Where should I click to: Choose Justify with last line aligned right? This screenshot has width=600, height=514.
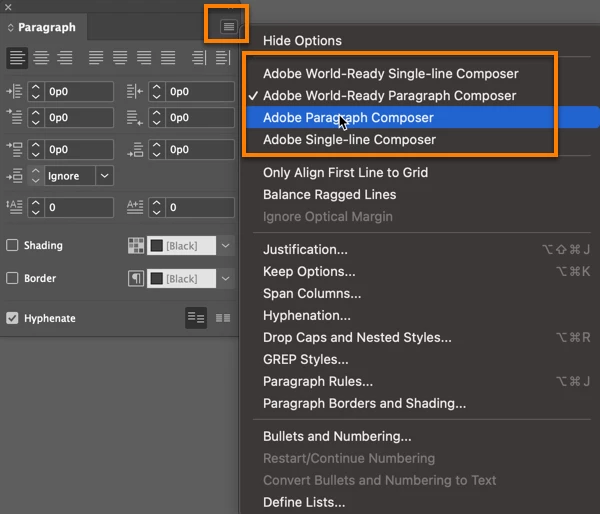[x=144, y=58]
